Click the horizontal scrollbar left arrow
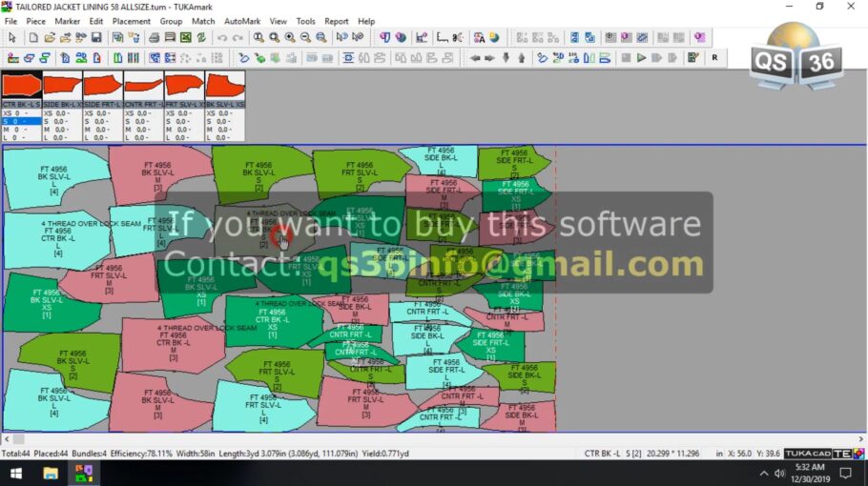The width and height of the screenshot is (868, 486). click(x=7, y=439)
